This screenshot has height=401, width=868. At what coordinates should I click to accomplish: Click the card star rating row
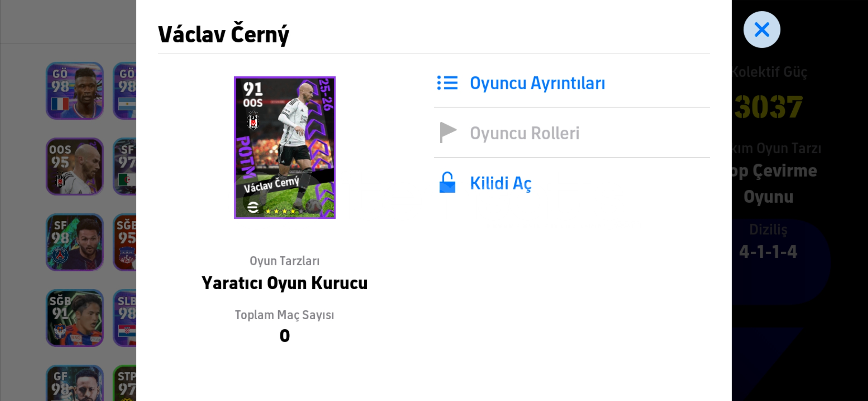pyautogui.click(x=285, y=211)
